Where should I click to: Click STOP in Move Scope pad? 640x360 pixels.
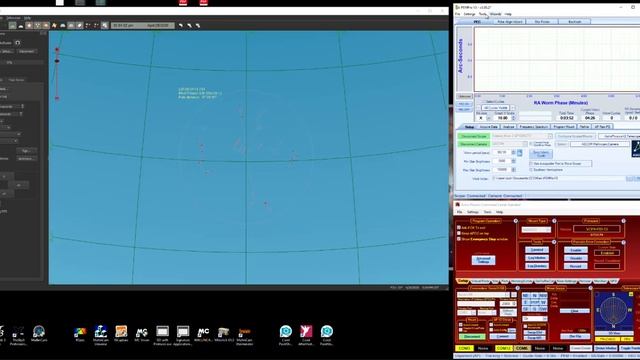535,302
